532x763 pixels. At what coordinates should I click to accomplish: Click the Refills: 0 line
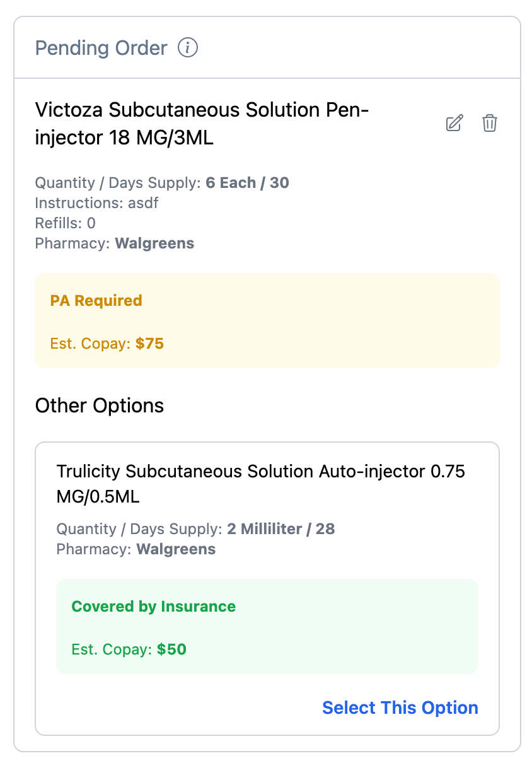coord(66,223)
